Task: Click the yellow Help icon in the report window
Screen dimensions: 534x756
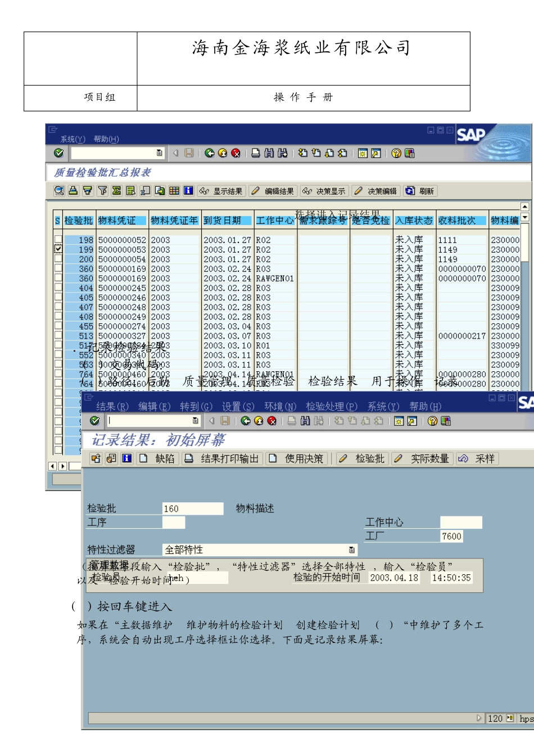Action: [x=396, y=153]
